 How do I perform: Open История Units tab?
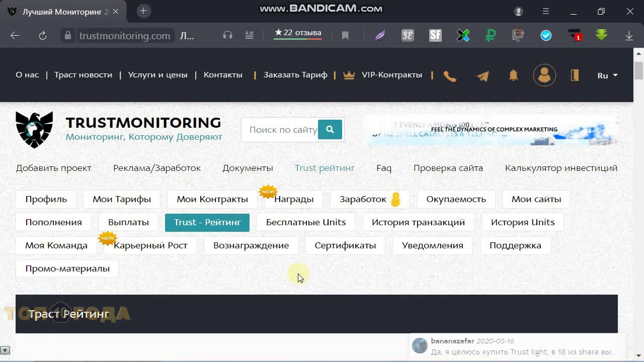pyautogui.click(x=523, y=222)
